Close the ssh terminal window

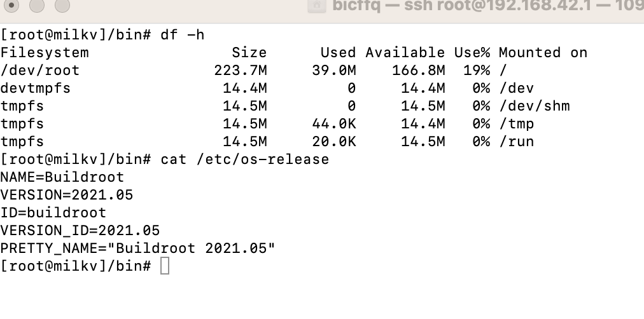point(11,5)
